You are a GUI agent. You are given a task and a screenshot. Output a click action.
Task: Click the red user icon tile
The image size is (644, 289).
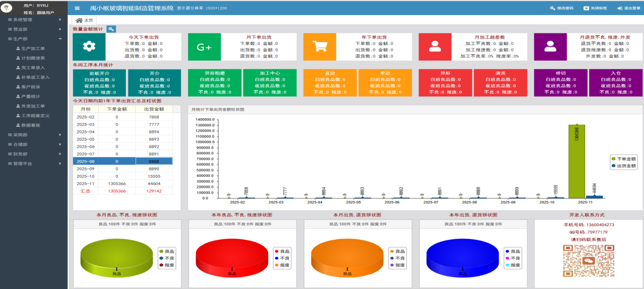(x=435, y=47)
